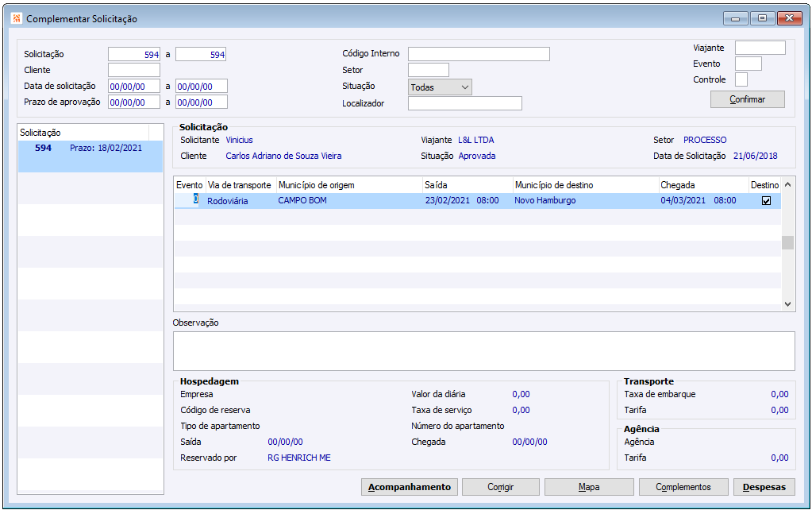Click the second Solicitação range field
Viewport: 812px width, 510px height.
200,55
